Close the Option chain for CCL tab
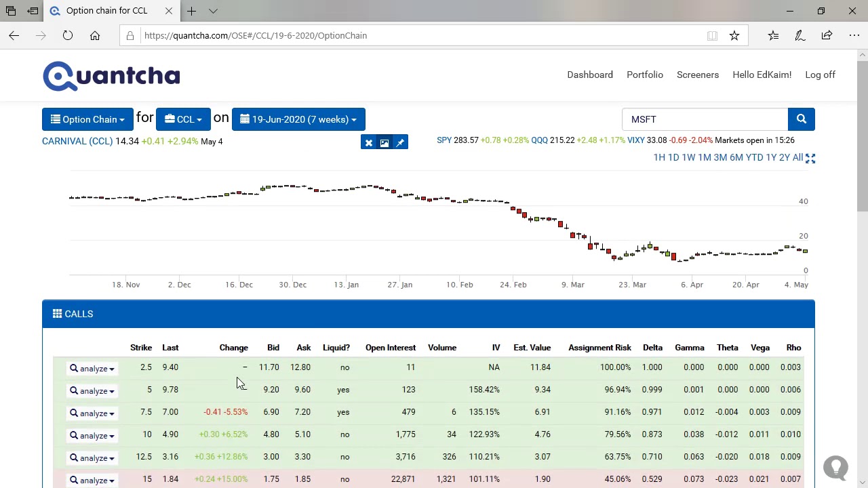Image resolution: width=868 pixels, height=488 pixels. 169,11
